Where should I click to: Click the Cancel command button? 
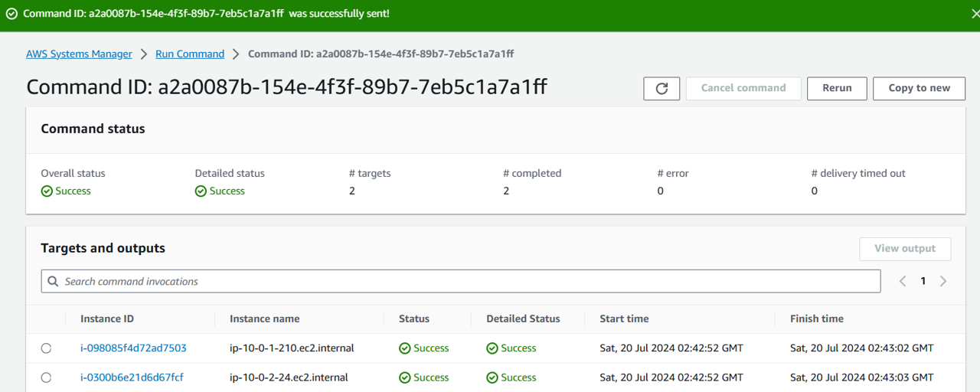(x=743, y=88)
